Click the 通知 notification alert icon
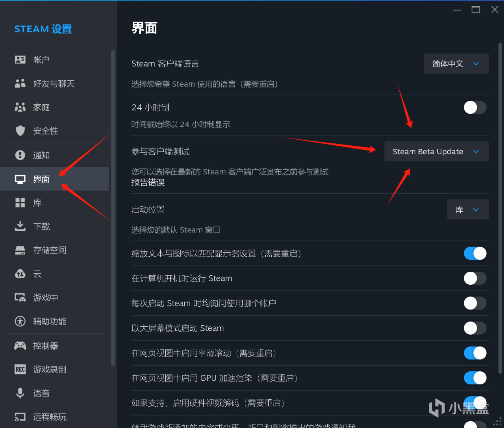This screenshot has width=504, height=428. pos(20,155)
